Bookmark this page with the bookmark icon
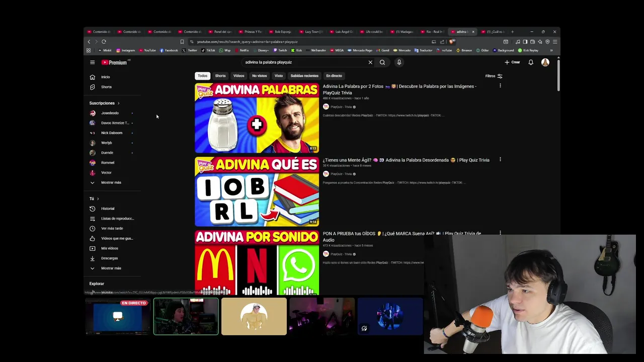This screenshot has height=362, width=644. point(182,42)
